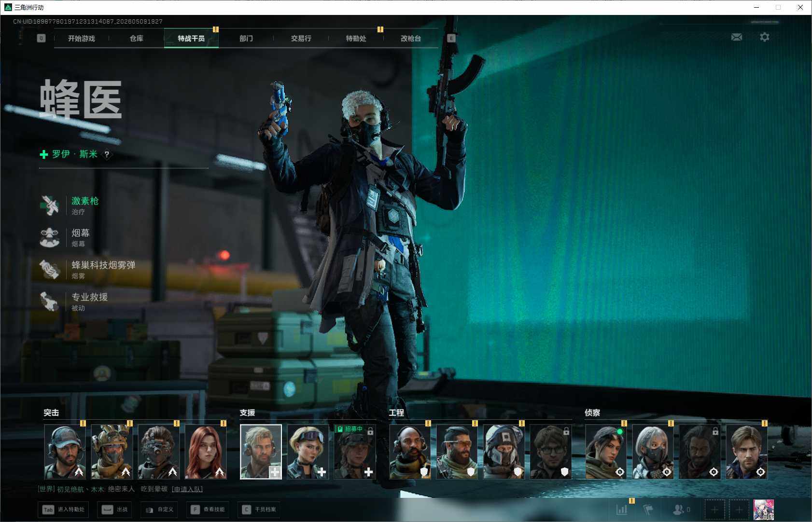Image resolution: width=812 pixels, height=522 pixels.
Task: Pick the red-haired assault operator
Action: click(x=205, y=452)
